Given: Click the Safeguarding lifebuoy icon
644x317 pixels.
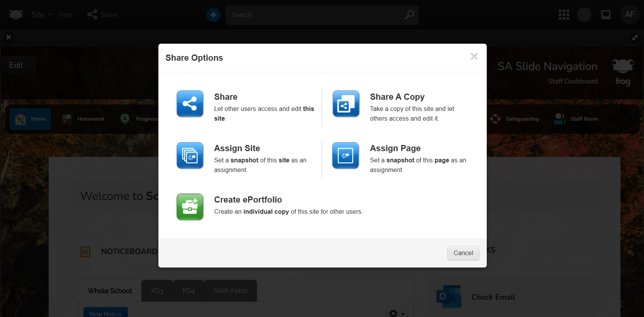Looking at the screenshot, I should click(495, 119).
